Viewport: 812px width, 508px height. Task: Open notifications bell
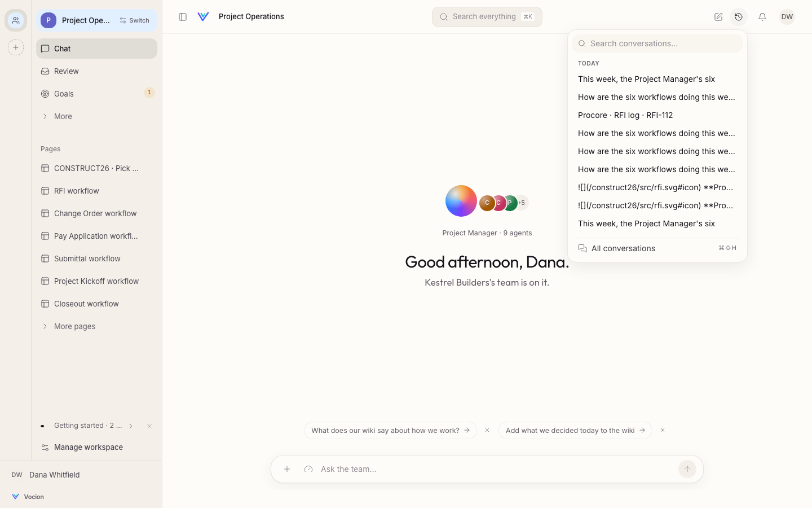[x=762, y=17]
